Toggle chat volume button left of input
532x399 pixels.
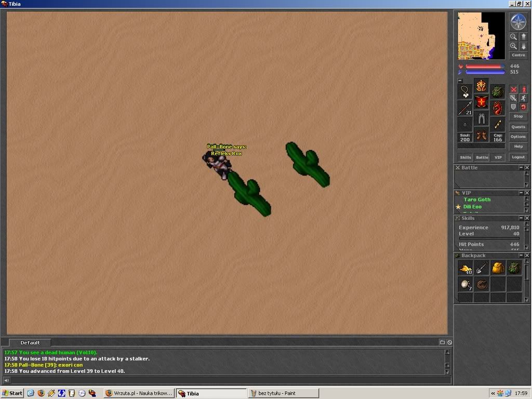tap(6, 380)
